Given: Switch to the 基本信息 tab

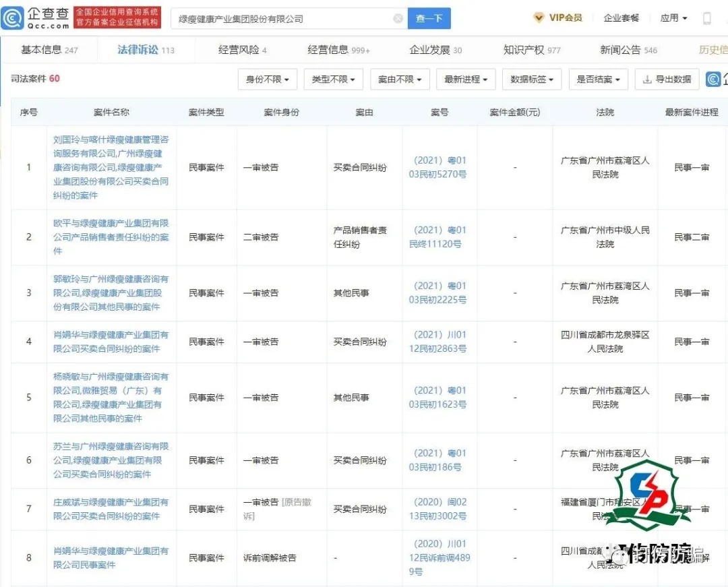Looking at the screenshot, I should click(x=40, y=49).
